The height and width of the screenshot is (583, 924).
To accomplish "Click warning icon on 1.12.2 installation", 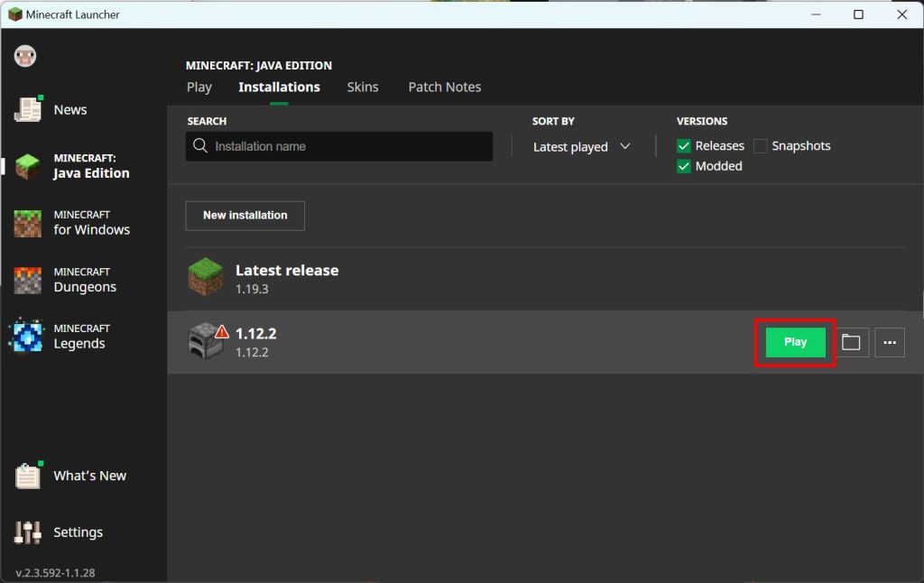I will (x=222, y=332).
